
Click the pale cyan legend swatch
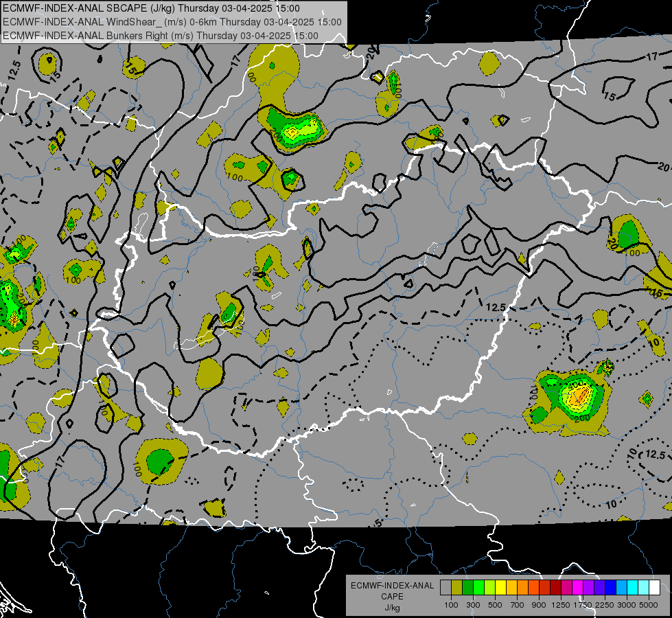click(x=644, y=588)
